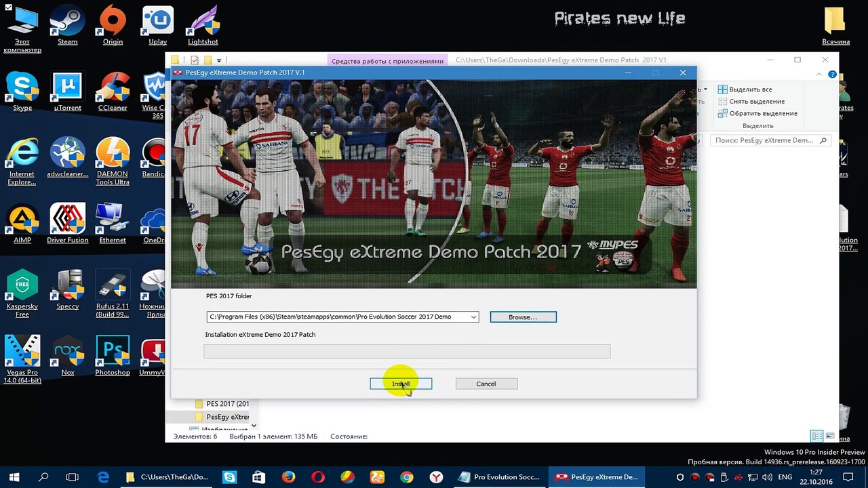Viewport: 868px width, 488px height.
Task: Click the Install button in the patch installer
Action: [x=401, y=384]
